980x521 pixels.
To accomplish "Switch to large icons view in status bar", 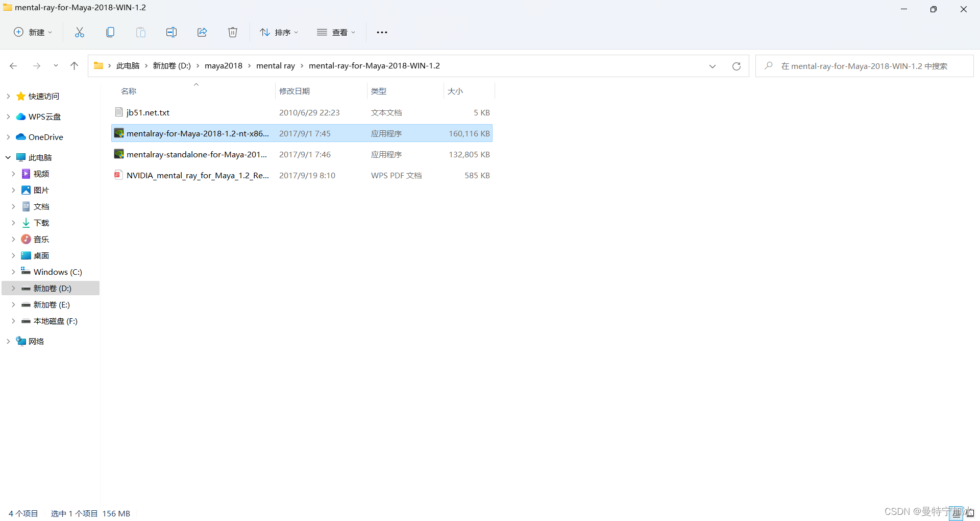I will (x=970, y=513).
